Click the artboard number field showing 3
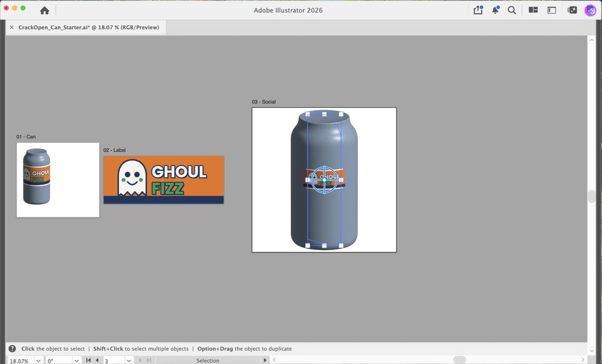602x364 pixels. coord(114,361)
